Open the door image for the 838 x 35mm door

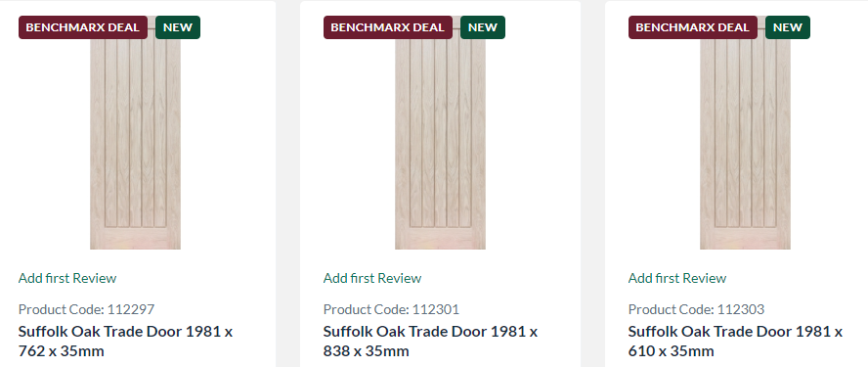(x=440, y=139)
